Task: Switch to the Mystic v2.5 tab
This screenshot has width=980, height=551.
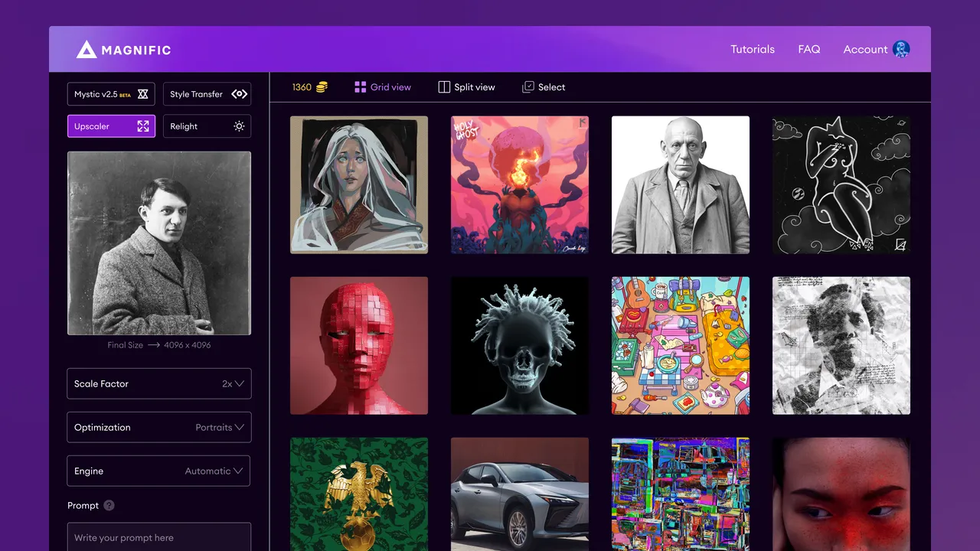Action: (111, 94)
